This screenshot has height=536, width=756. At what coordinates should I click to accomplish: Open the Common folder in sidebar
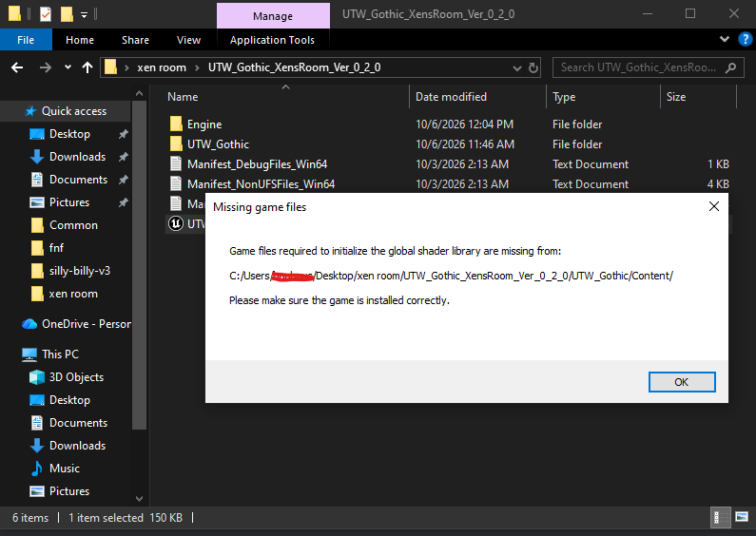point(73,225)
